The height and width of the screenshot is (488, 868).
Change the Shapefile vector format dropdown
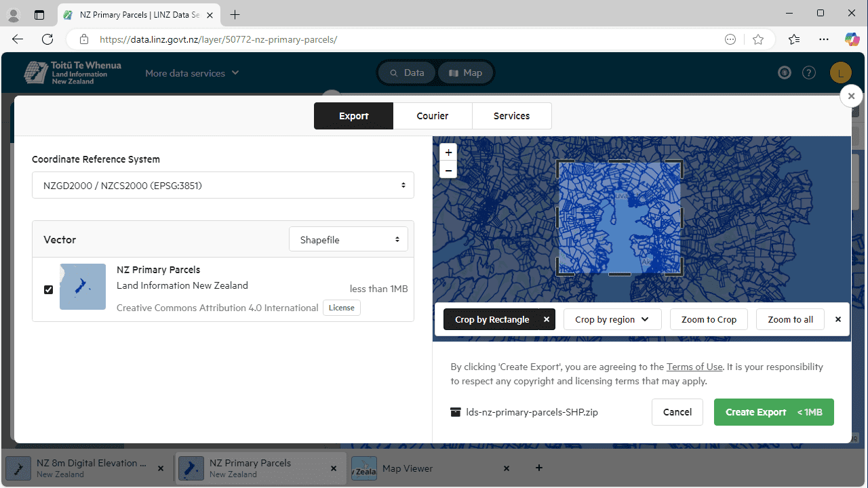tap(349, 240)
